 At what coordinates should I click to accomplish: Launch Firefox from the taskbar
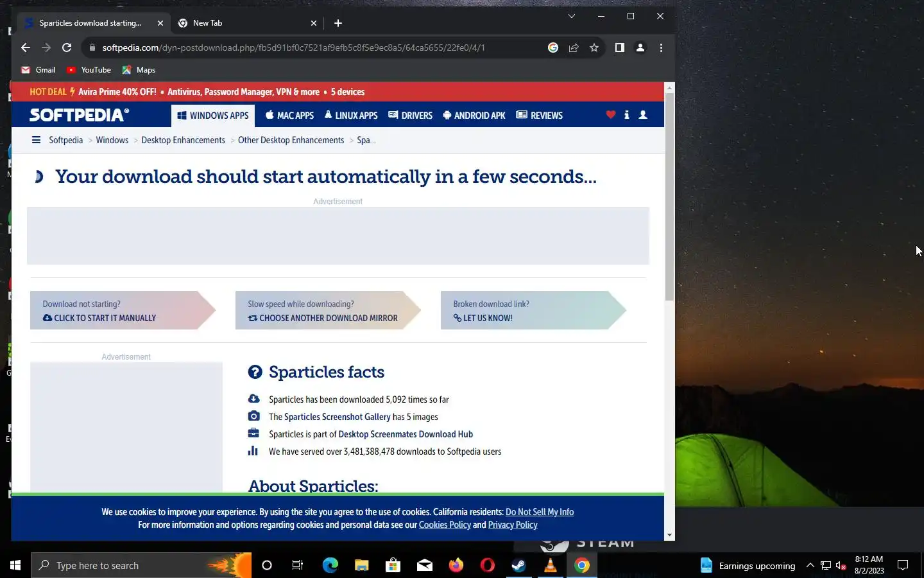(x=456, y=565)
